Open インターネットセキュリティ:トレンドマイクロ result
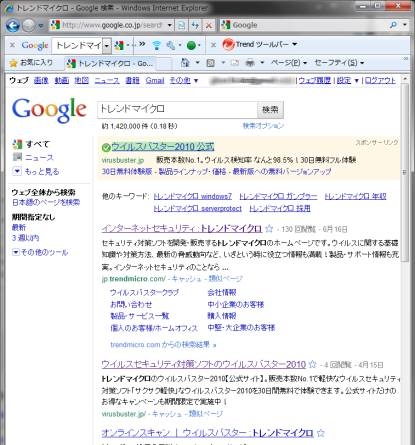This screenshot has width=415, height=445. (x=182, y=229)
